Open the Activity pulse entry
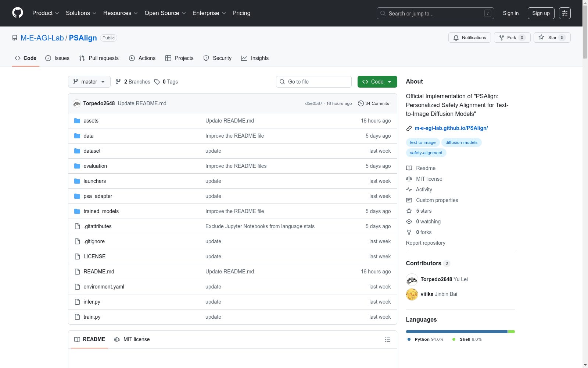Image resolution: width=588 pixels, height=368 pixels. tap(419, 190)
